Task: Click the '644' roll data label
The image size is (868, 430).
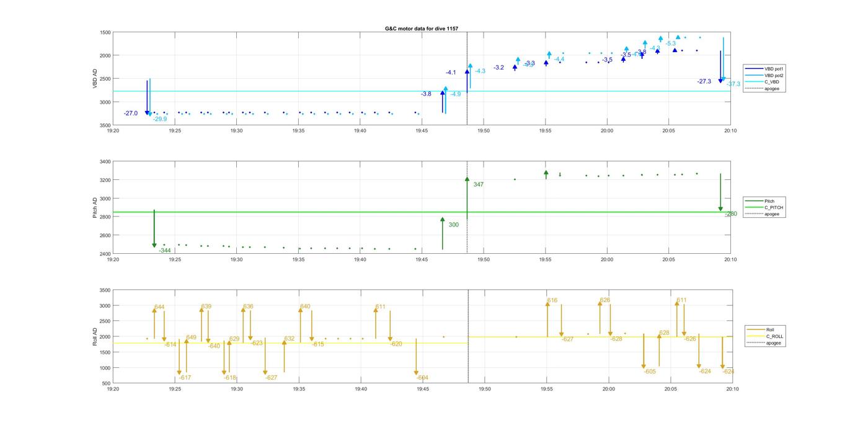Action: point(159,307)
